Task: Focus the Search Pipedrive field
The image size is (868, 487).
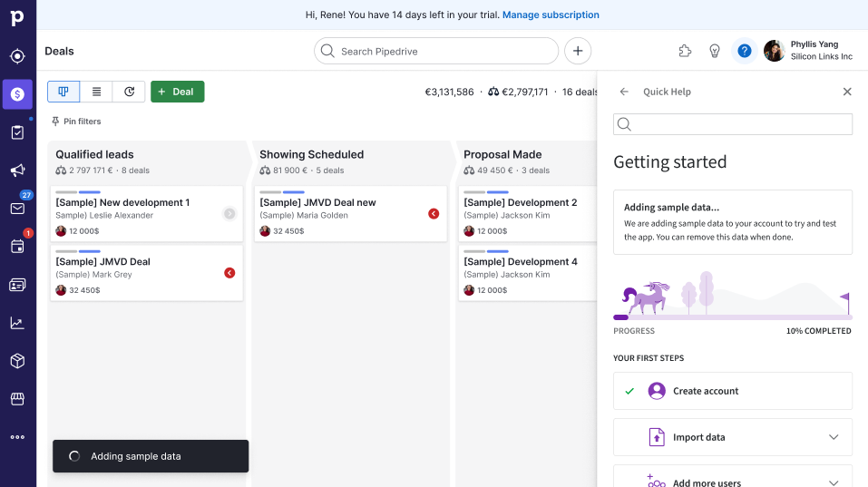Action: click(x=436, y=51)
